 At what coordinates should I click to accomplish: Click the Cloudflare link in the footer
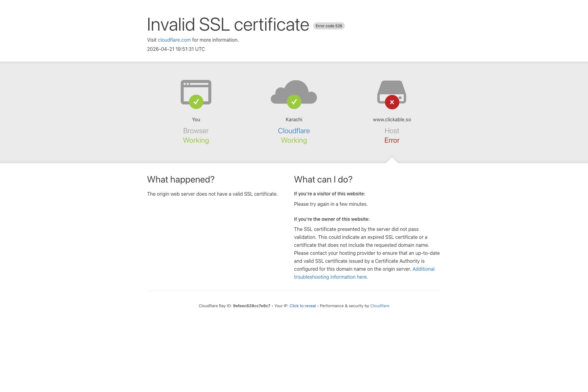pos(380,306)
